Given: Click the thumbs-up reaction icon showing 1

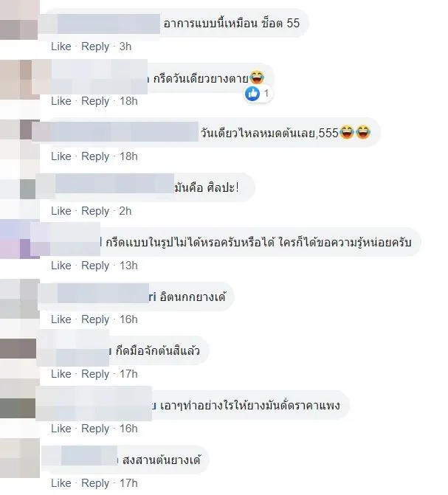Looking at the screenshot, I should click(252, 94).
